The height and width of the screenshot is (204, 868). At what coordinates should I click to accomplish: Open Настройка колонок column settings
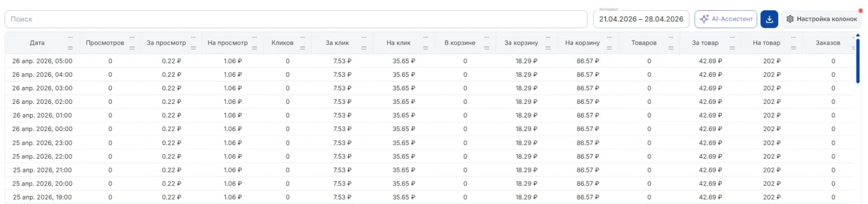pos(821,19)
